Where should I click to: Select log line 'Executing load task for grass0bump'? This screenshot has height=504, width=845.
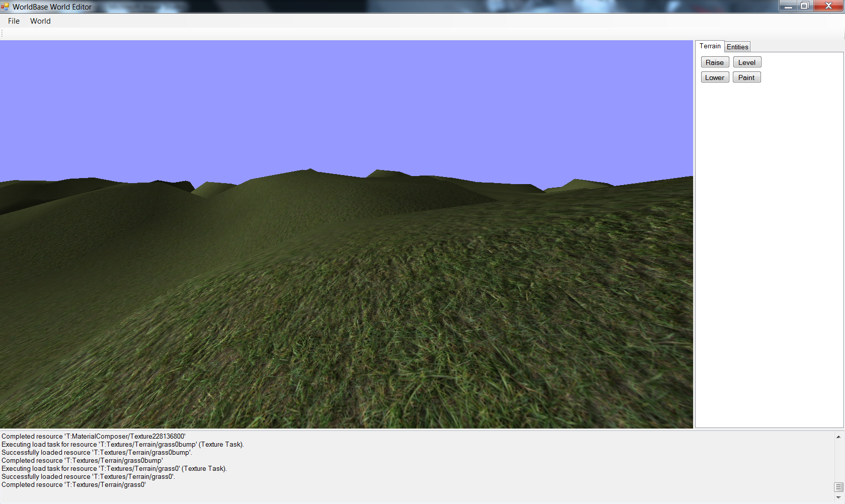coord(123,445)
